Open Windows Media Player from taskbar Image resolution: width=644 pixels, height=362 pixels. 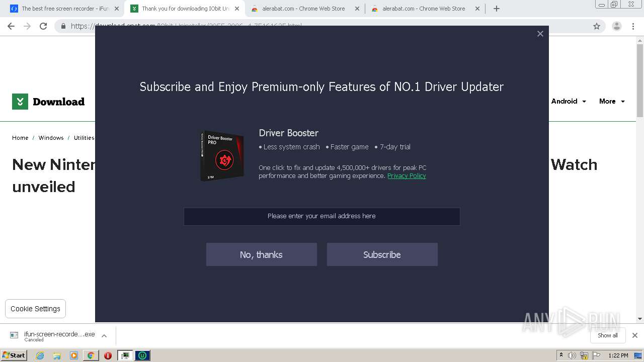pos(74,355)
